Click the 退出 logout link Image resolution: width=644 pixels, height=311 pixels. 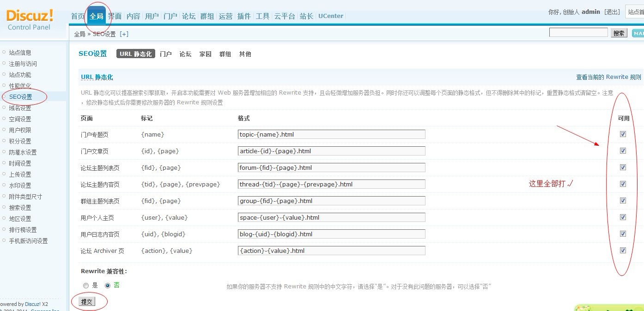[x=612, y=12]
